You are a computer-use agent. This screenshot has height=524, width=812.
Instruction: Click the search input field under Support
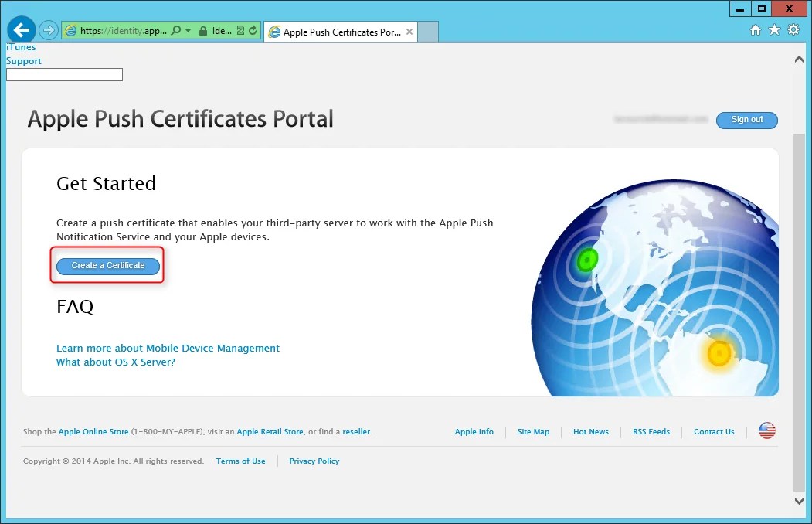65,74
